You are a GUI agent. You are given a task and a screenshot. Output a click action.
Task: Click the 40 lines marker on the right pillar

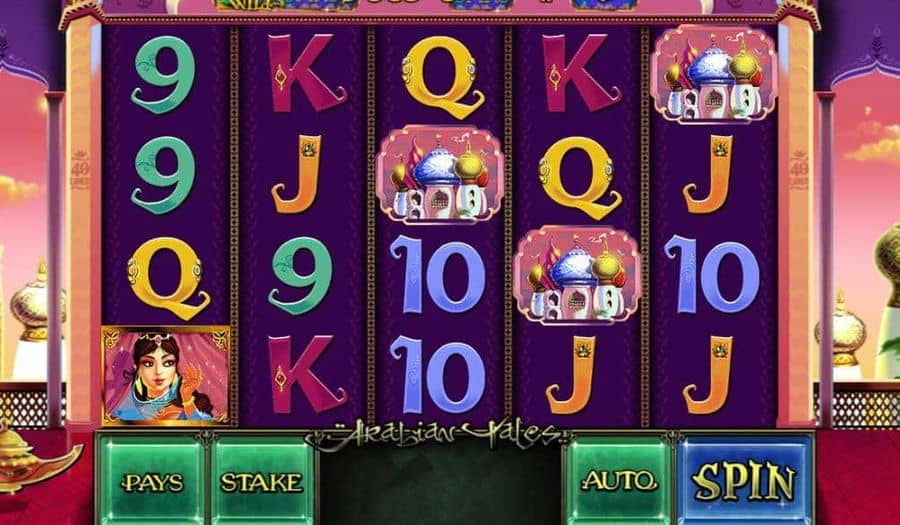click(x=798, y=169)
